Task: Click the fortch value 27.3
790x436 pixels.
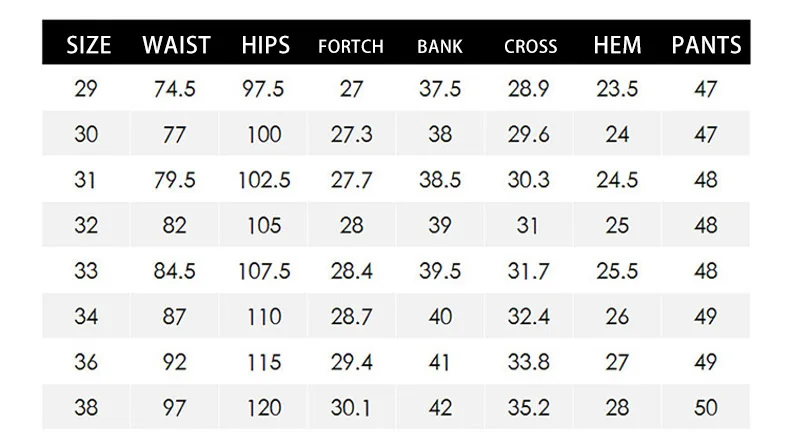Action: tap(351, 135)
